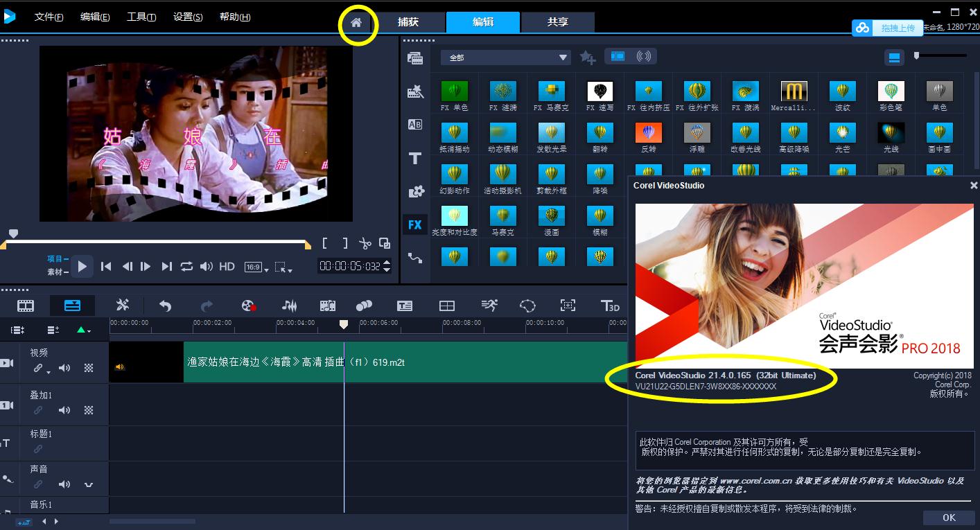This screenshot has height=530, width=980.
Task: Click the undo arrow in timeline toolbar
Action: pyautogui.click(x=165, y=306)
